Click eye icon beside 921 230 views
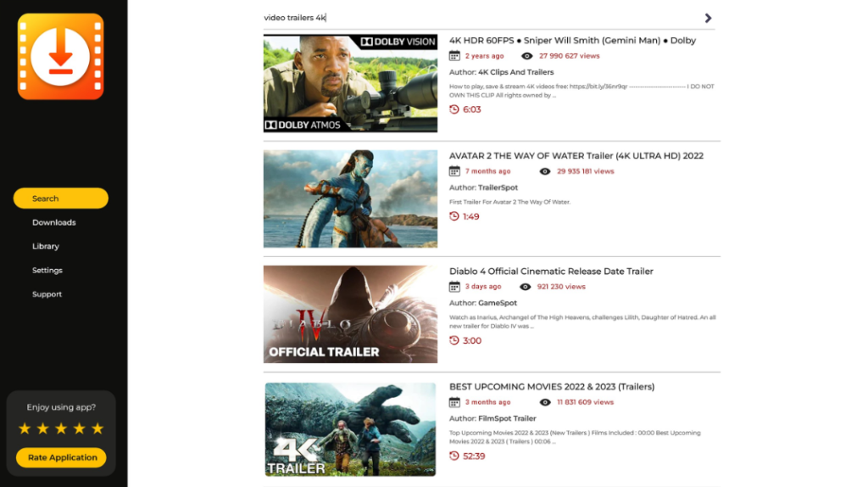This screenshot has height=487, width=868. (526, 287)
